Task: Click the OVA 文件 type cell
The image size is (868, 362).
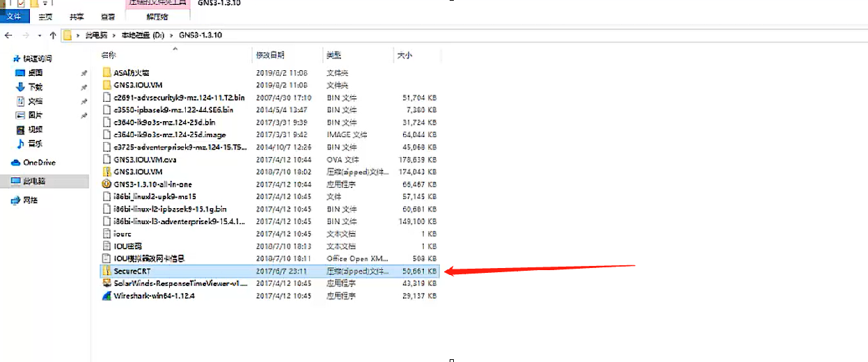Action: click(x=344, y=159)
